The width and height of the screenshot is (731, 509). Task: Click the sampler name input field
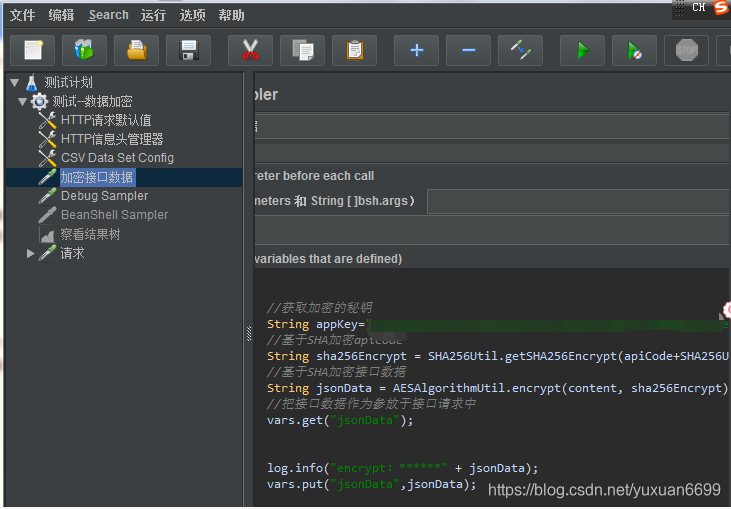click(x=492, y=126)
